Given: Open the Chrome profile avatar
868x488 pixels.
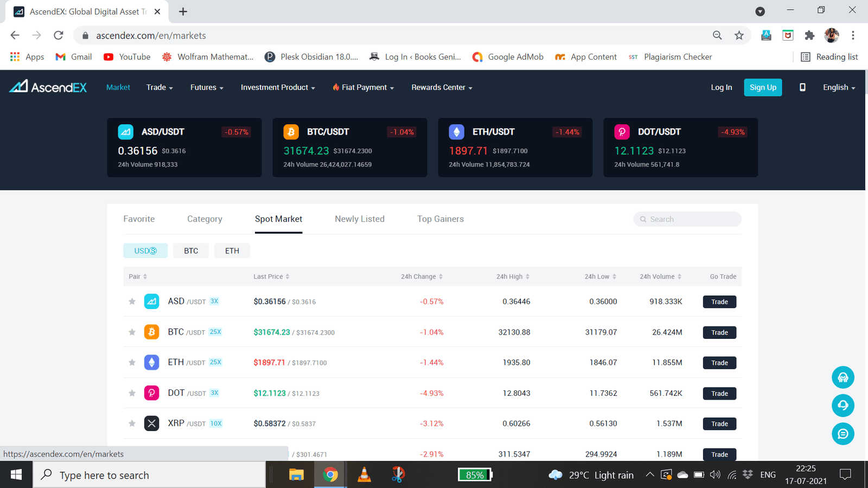Looking at the screenshot, I should pyautogui.click(x=832, y=35).
